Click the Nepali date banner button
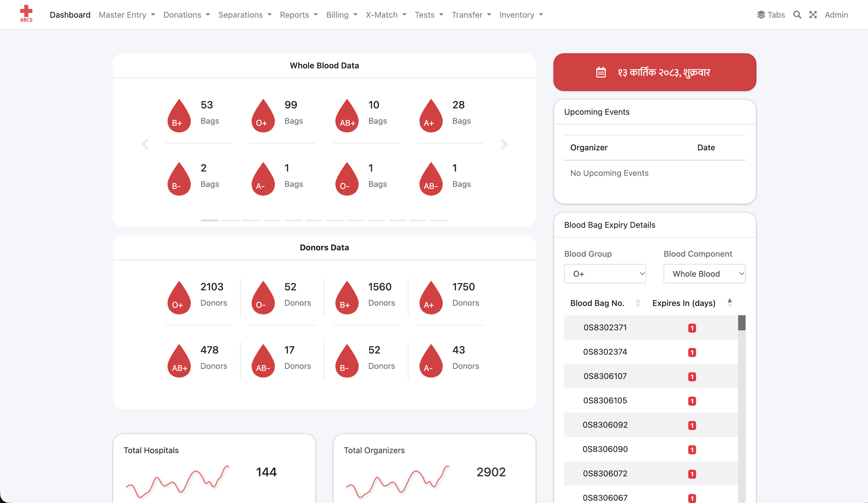Image resolution: width=868 pixels, height=503 pixels. point(654,72)
